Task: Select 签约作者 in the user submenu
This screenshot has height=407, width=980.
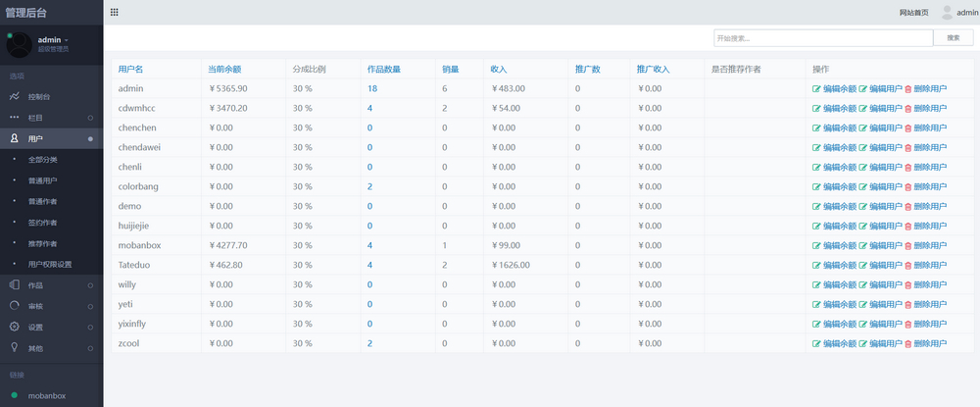Action: click(x=43, y=223)
